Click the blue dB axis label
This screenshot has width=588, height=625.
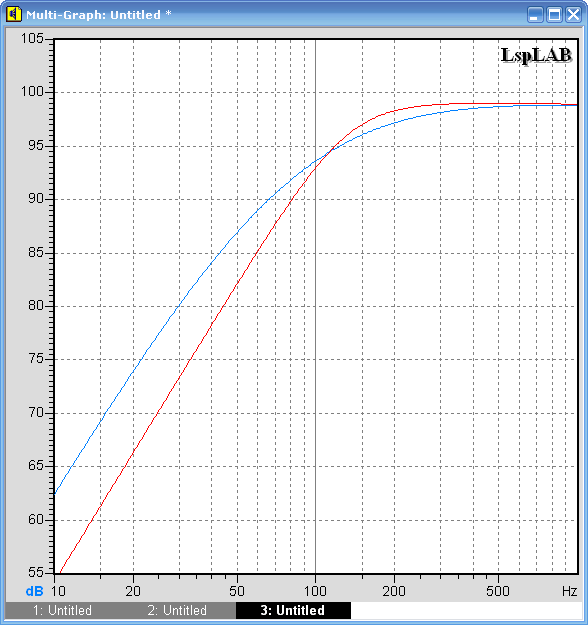tap(34, 591)
